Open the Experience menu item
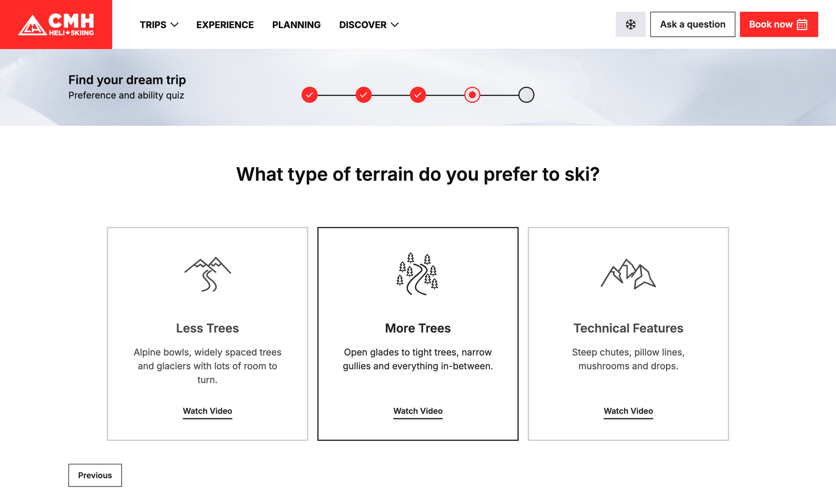 point(225,25)
